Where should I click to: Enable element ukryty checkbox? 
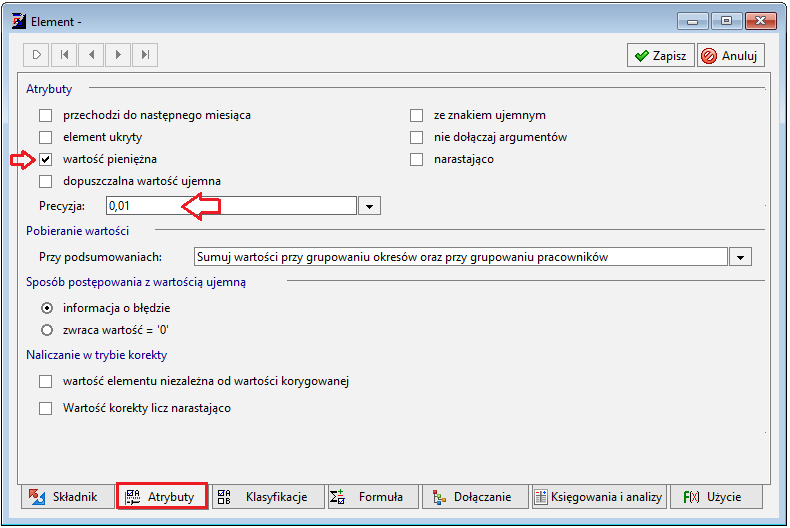click(45, 137)
